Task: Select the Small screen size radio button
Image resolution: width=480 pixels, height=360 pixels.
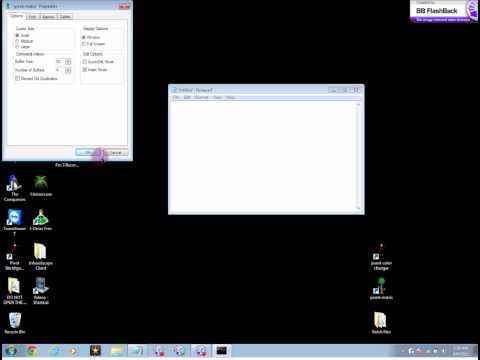Action: (17, 35)
